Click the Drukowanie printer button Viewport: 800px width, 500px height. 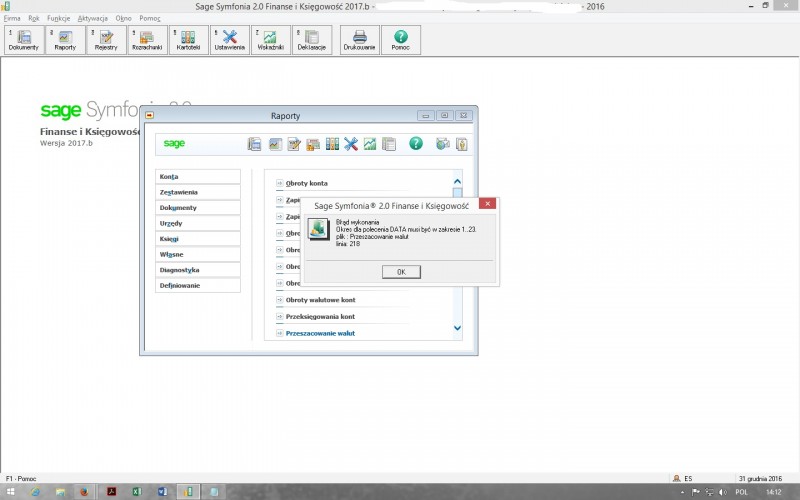360,40
